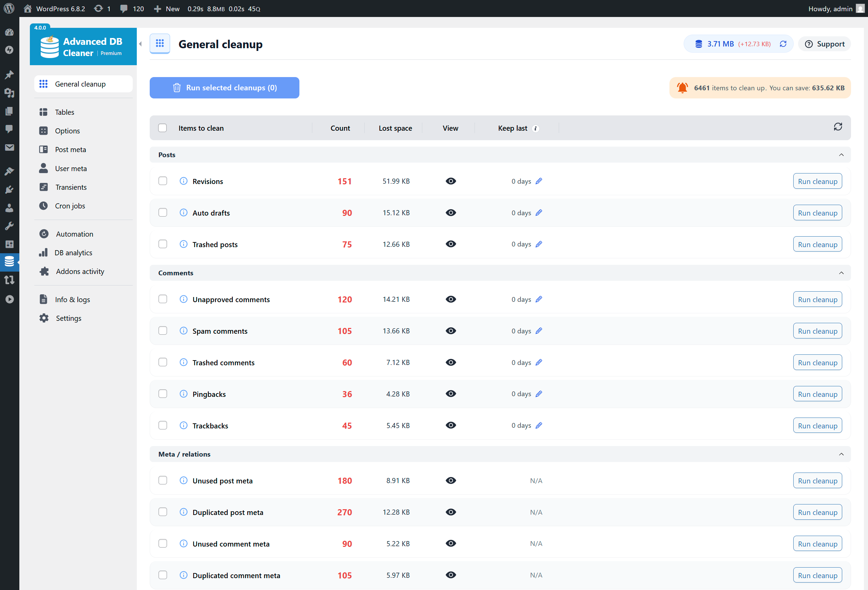868x590 pixels.
Task: Click the Keep last info icon
Action: point(535,128)
